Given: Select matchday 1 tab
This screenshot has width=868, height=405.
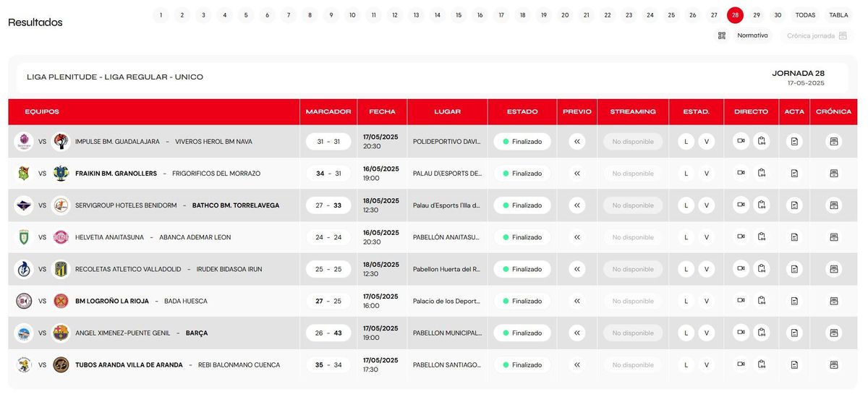Looking at the screenshot, I should [161, 15].
